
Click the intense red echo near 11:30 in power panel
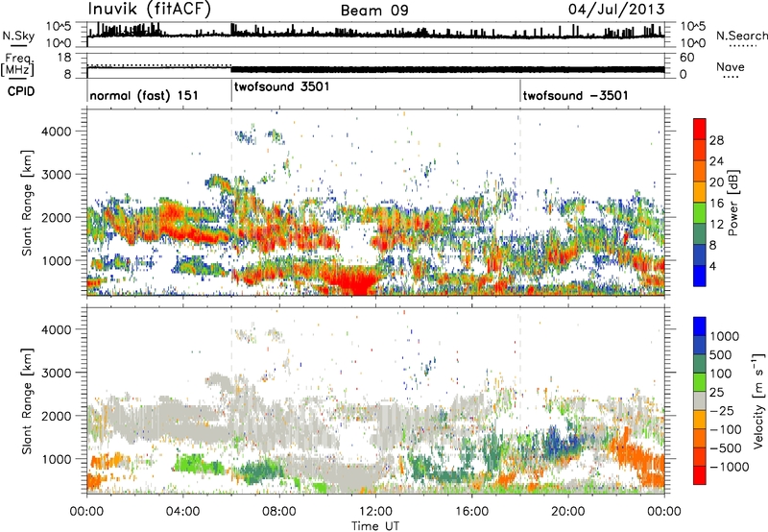point(355,280)
